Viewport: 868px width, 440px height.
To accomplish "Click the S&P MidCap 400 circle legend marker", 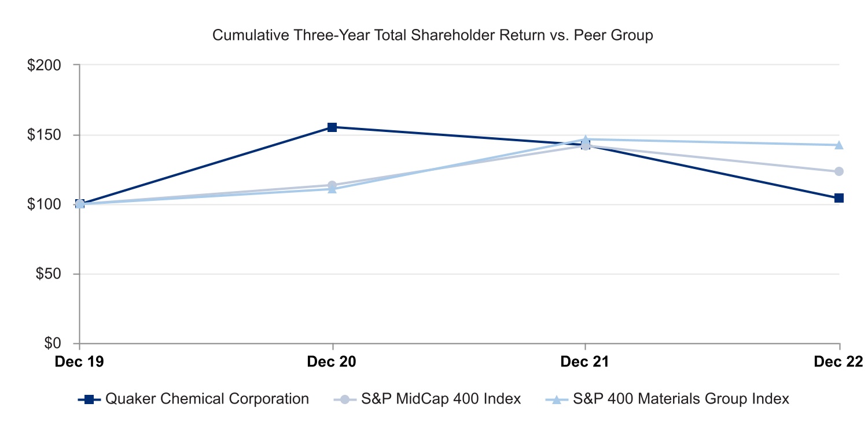I will click(x=345, y=399).
